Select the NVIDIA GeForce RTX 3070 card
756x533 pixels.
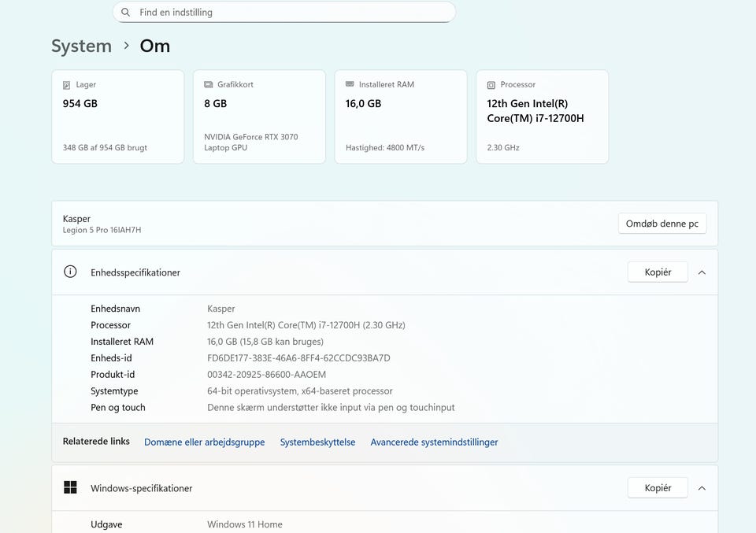(x=259, y=117)
